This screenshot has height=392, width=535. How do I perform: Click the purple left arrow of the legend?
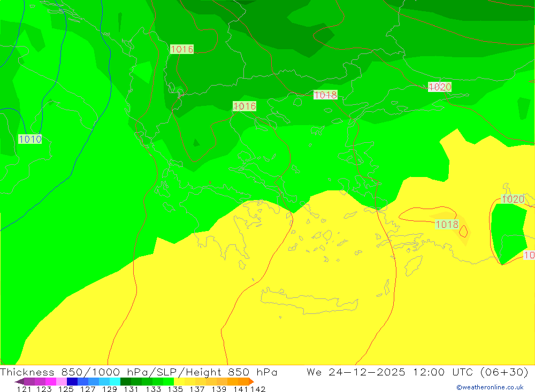tap(19, 381)
